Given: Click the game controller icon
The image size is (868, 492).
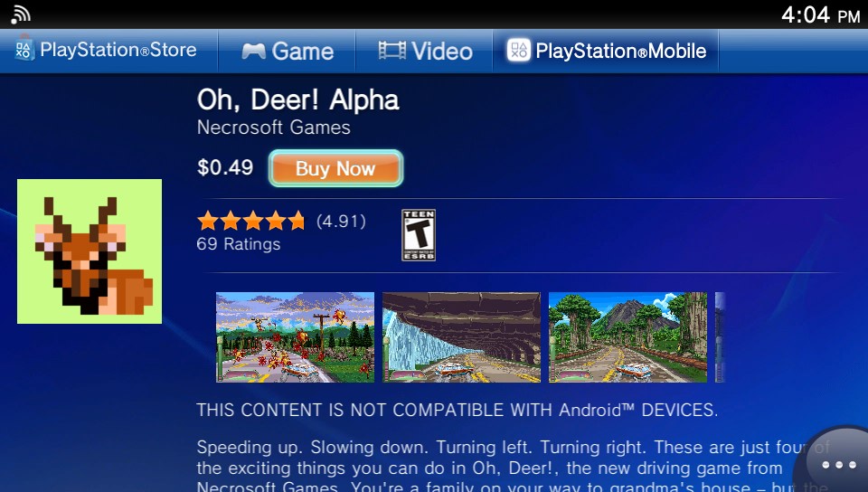Looking at the screenshot, I should point(253,52).
